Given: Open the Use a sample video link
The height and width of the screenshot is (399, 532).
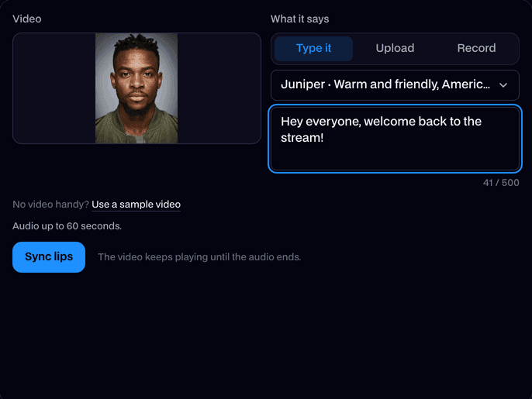Looking at the screenshot, I should pos(136,205).
